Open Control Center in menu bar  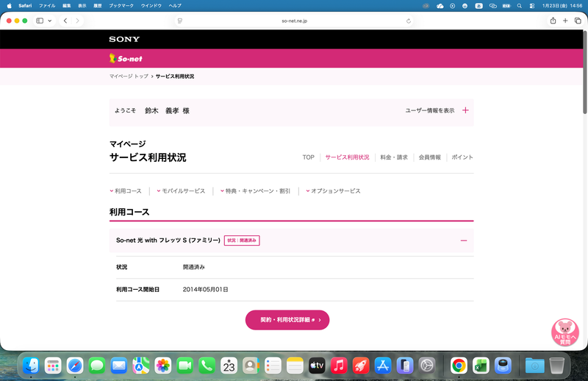coord(531,6)
